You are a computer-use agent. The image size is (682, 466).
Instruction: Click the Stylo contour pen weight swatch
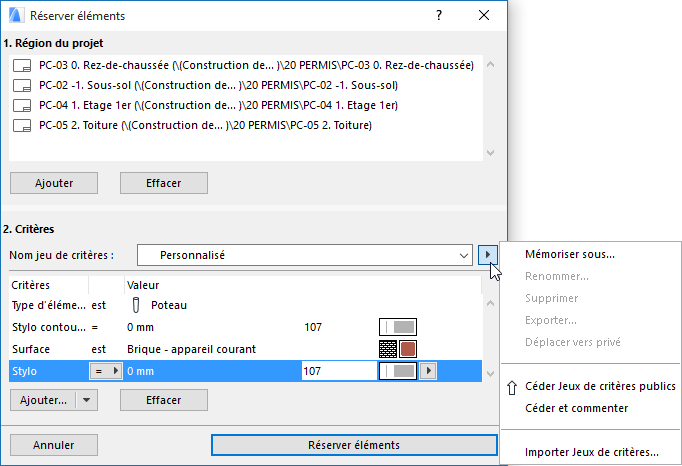pyautogui.click(x=397, y=327)
